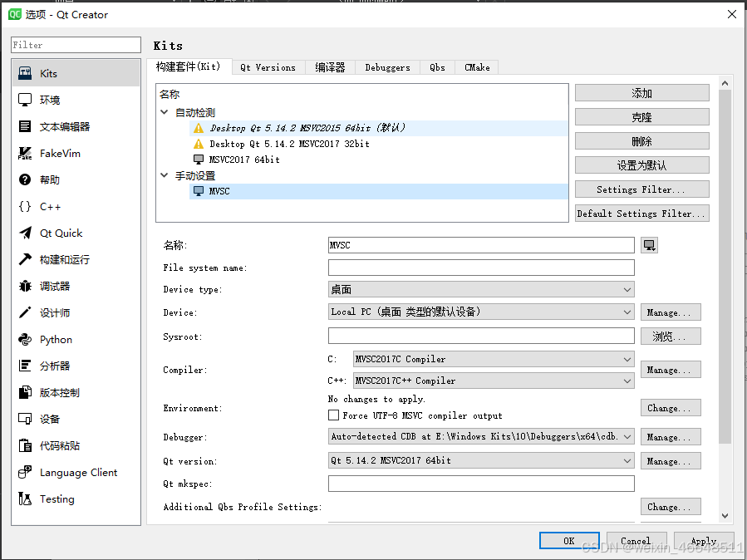Open the Qt Quick paper plane icon

point(25,233)
